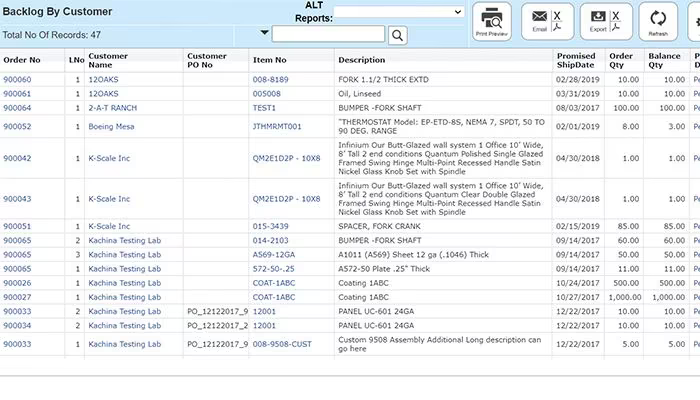Image resolution: width=700 pixels, height=400 pixels.
Task: Select description 'SPACER, FORK CRANK'
Action: pos(379,226)
